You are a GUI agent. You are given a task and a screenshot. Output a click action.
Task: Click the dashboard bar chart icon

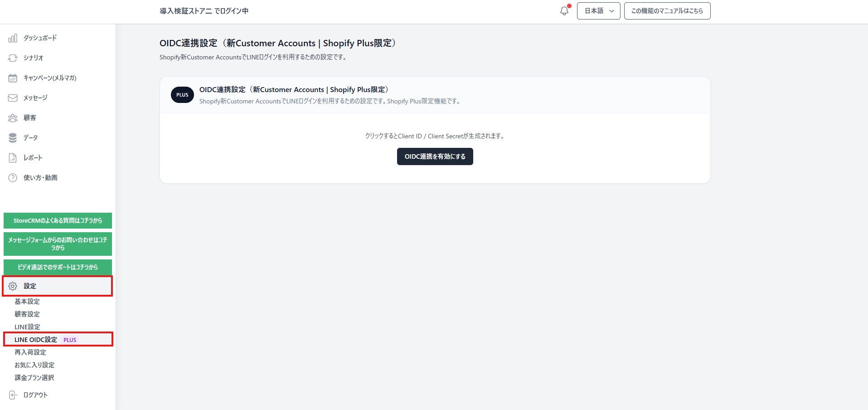(13, 38)
